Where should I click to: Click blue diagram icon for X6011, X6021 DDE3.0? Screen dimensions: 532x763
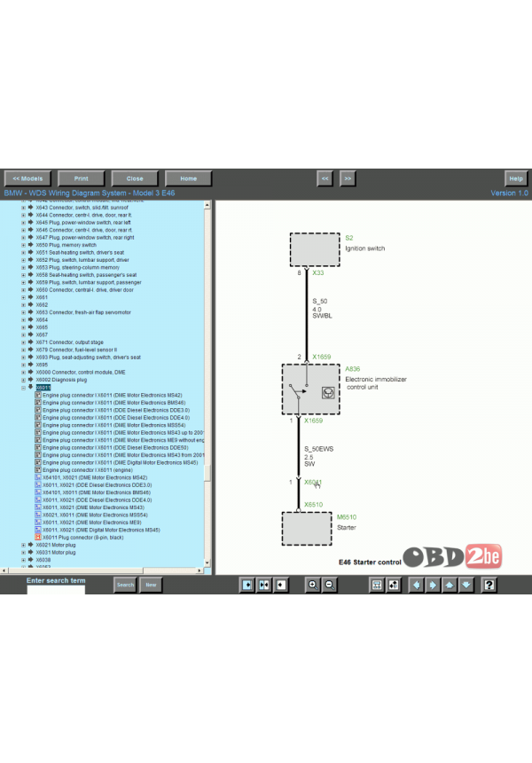(x=38, y=485)
